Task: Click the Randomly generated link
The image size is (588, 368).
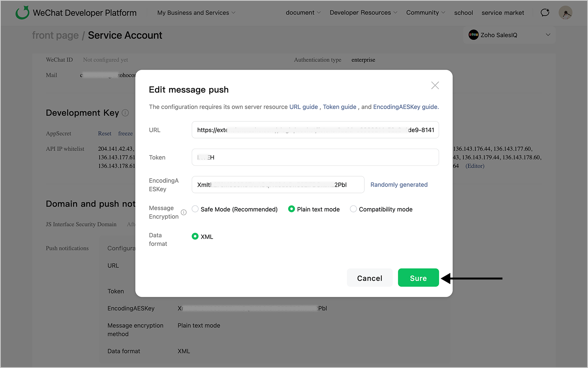Action: (399, 185)
